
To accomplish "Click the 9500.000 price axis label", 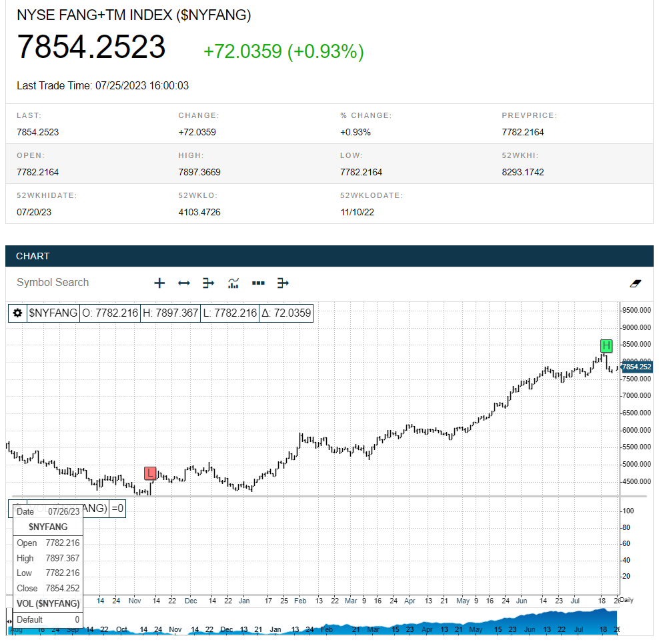I will pos(636,310).
